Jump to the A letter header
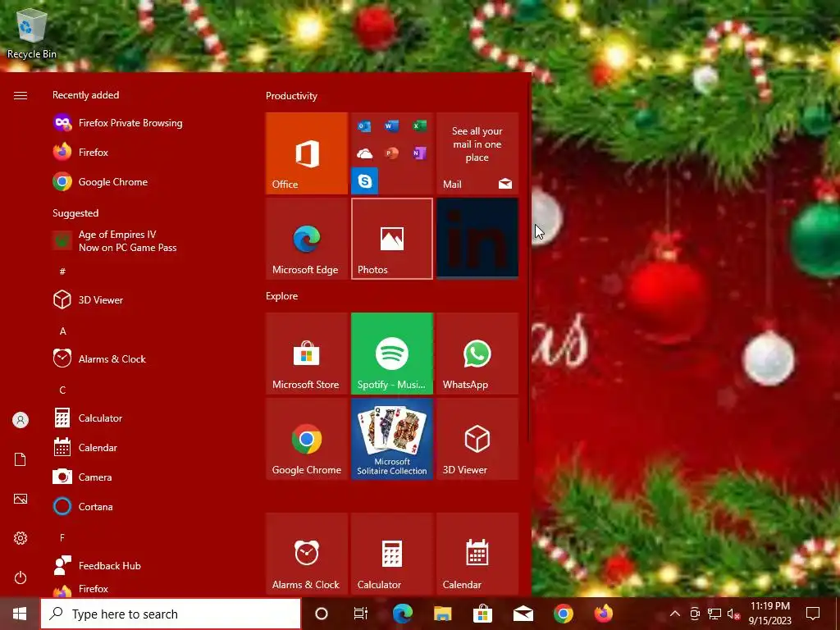This screenshot has width=840, height=630. click(62, 331)
